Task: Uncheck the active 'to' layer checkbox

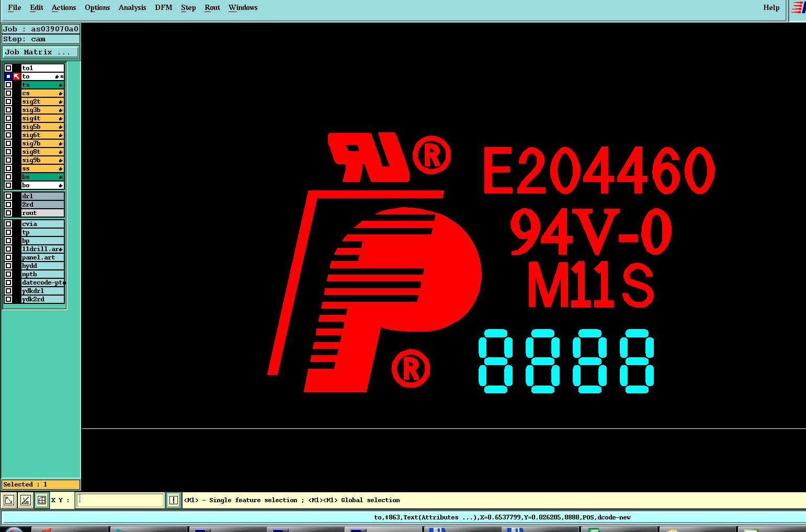Action: tap(8, 76)
